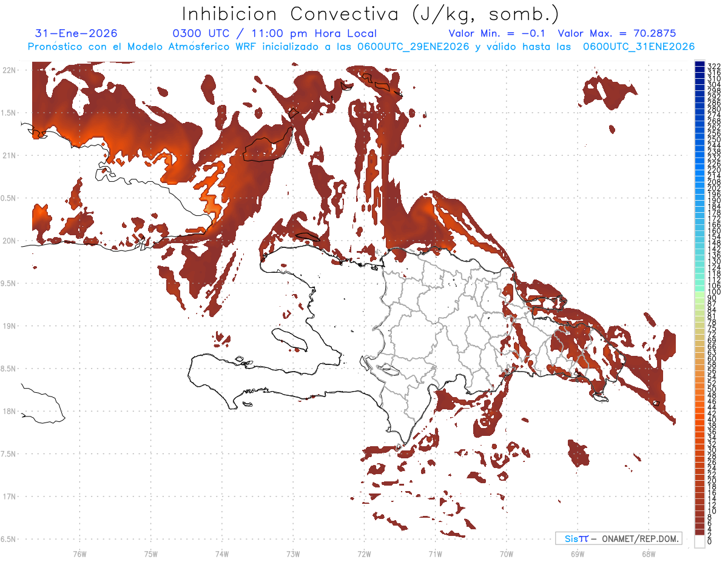728x562 pixels.
Task: Click the 21N latitude label
Action: click(x=8, y=155)
